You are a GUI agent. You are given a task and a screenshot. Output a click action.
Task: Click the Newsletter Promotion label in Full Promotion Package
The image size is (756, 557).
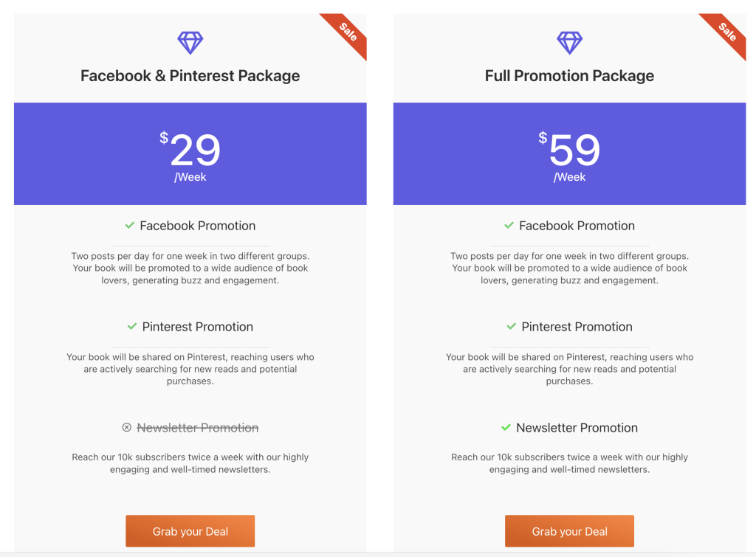577,428
